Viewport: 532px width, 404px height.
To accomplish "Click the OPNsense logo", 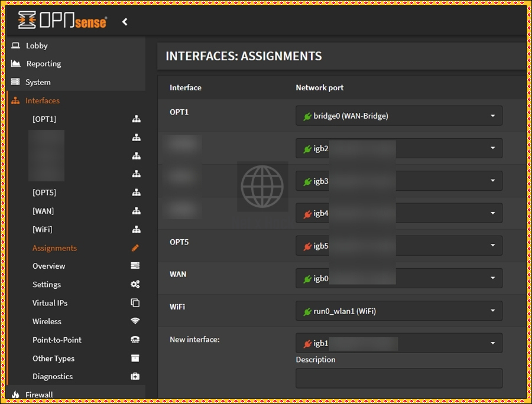I will point(62,21).
